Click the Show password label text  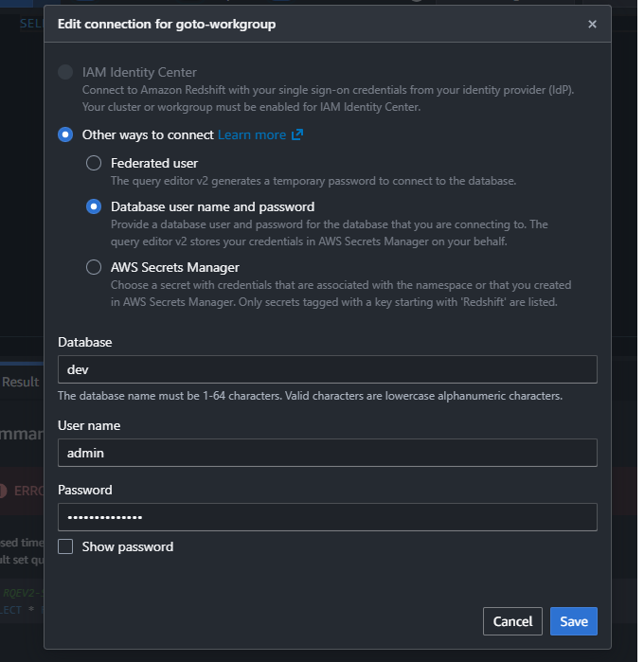point(127,546)
